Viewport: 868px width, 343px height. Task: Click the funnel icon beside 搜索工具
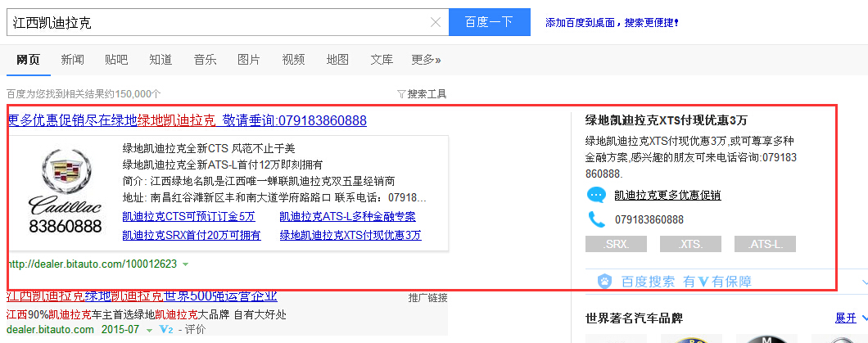pyautogui.click(x=402, y=94)
